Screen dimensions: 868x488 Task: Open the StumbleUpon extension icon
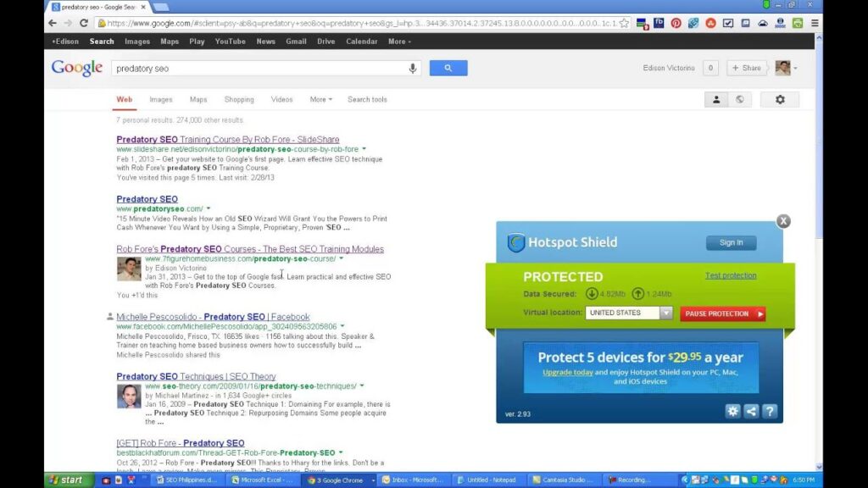(x=711, y=23)
